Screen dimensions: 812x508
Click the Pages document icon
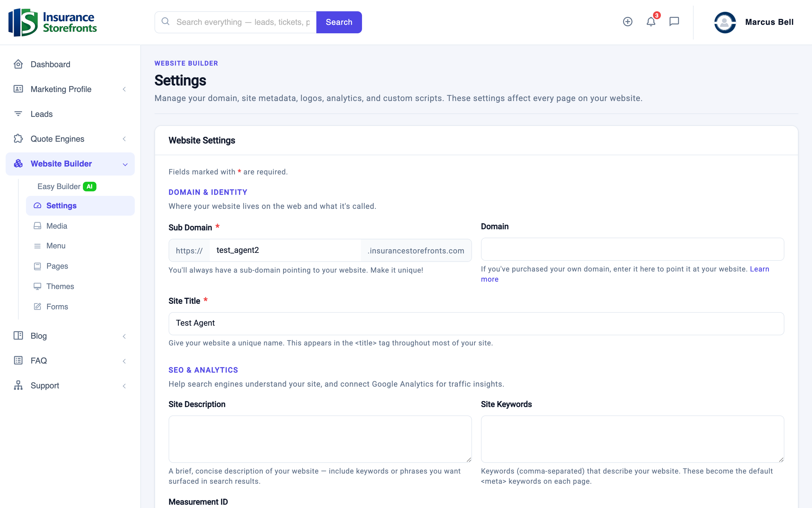(x=37, y=266)
